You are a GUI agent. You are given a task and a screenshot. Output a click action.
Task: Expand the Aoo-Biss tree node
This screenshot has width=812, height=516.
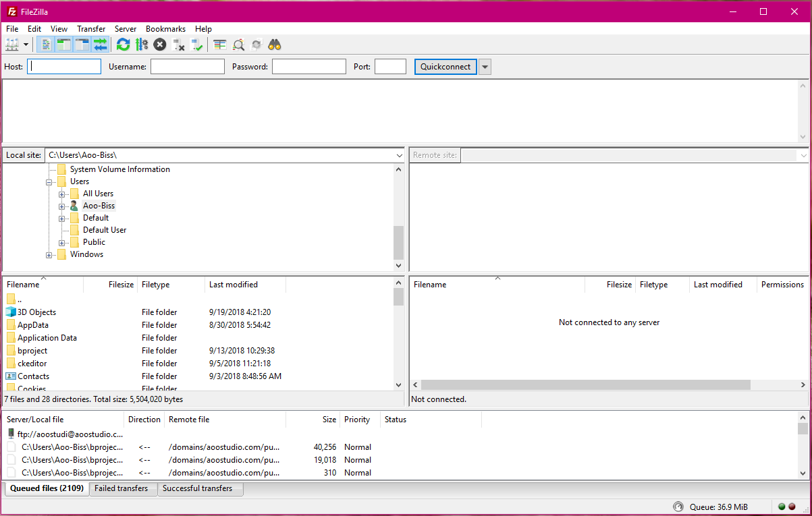pyautogui.click(x=62, y=206)
